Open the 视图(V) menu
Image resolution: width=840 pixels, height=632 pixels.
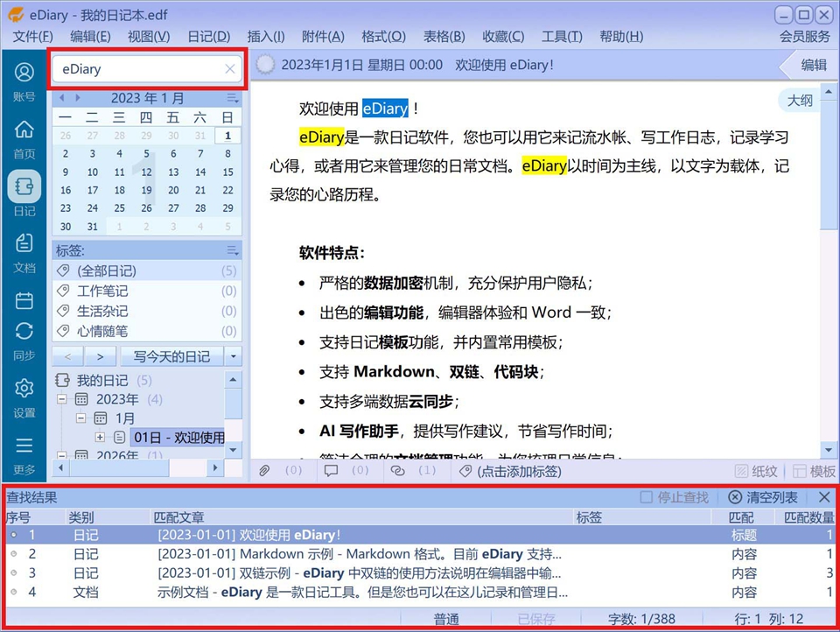pos(149,37)
